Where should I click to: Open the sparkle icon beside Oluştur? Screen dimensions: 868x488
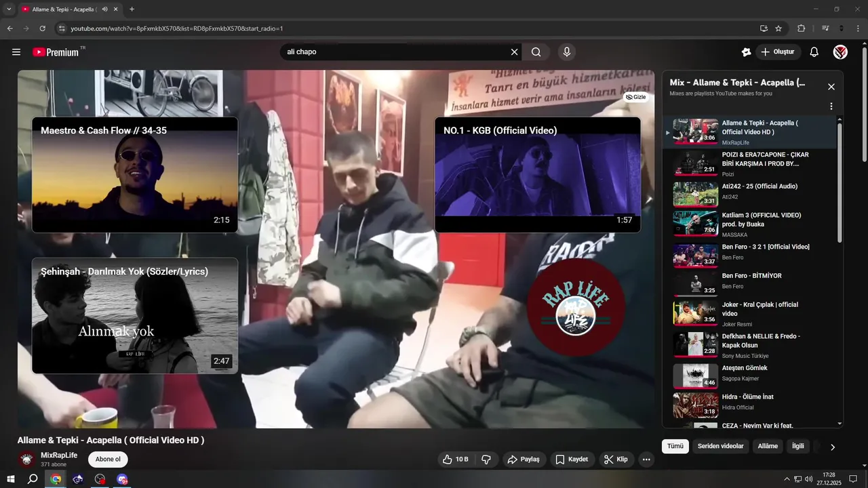[x=746, y=52]
